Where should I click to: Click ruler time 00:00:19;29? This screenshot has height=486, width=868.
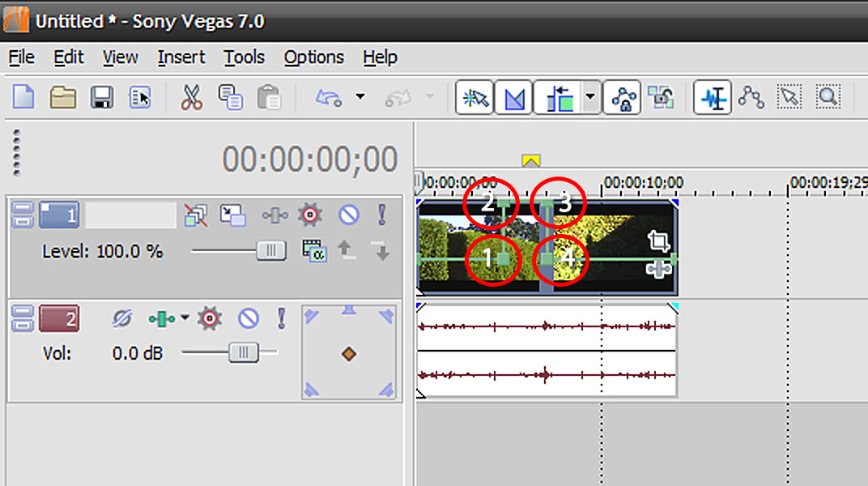[828, 182]
